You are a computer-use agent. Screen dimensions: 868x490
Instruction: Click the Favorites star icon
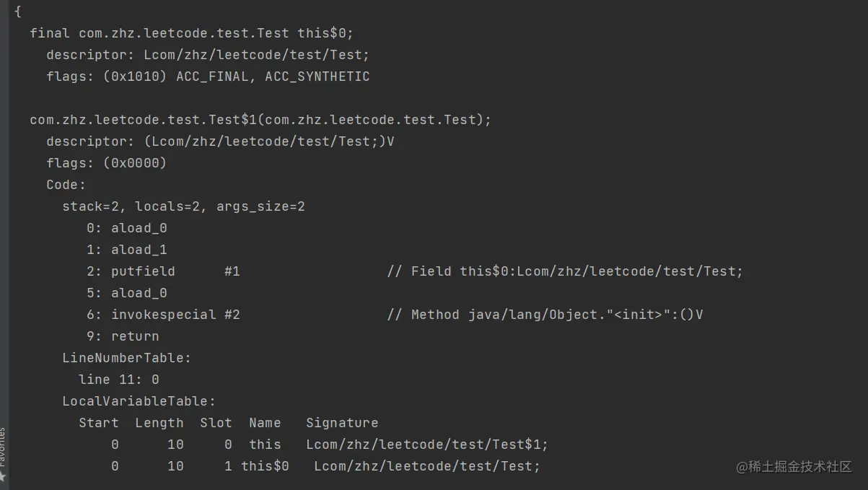(x=3, y=477)
